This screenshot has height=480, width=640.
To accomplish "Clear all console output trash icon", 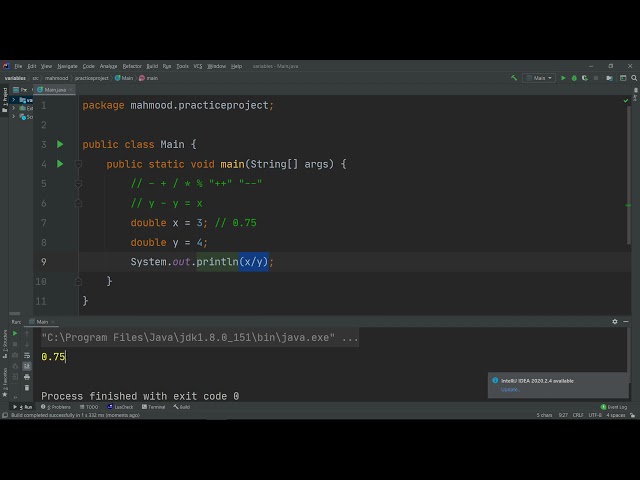I will [27, 387].
